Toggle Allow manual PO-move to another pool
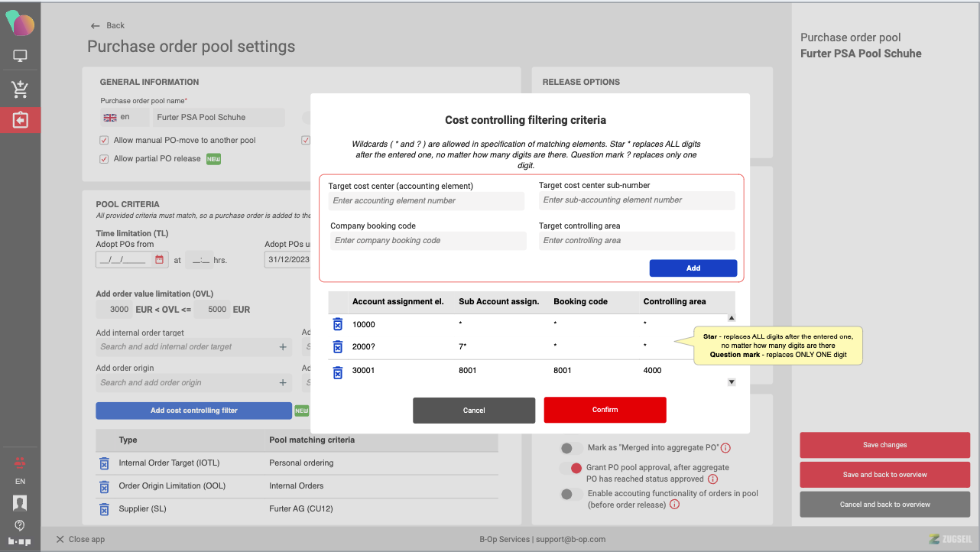The image size is (980, 552). [104, 141]
